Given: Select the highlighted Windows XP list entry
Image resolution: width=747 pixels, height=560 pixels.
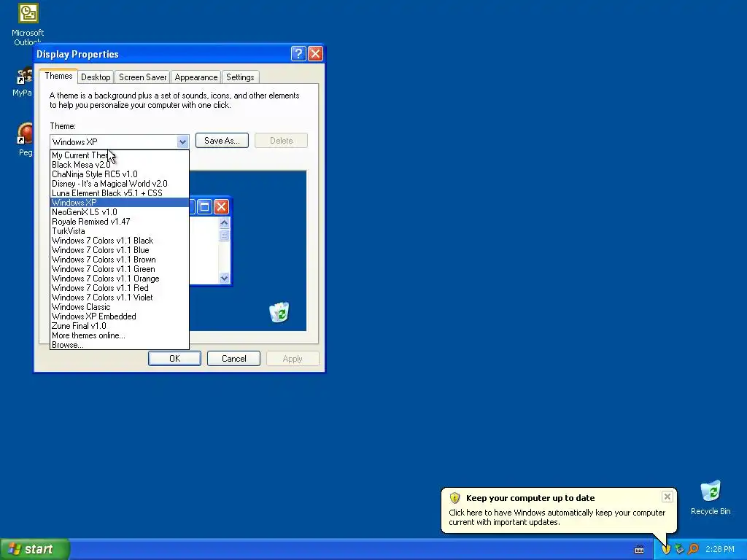Looking at the screenshot, I should point(119,203).
